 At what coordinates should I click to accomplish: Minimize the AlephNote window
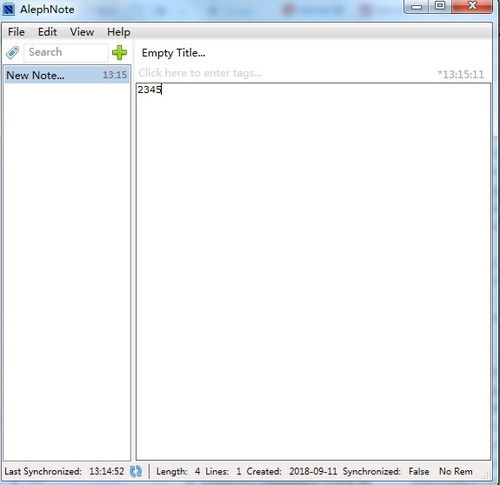click(x=417, y=6)
